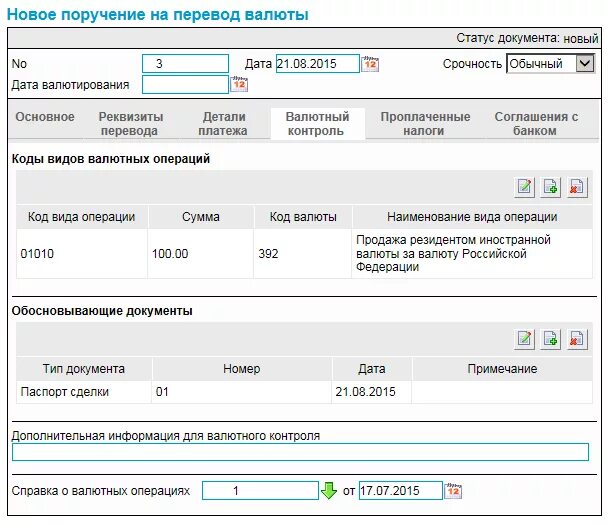The height and width of the screenshot is (526, 611).
Task: Click Справка о валютных операциях number field
Action: click(x=260, y=491)
